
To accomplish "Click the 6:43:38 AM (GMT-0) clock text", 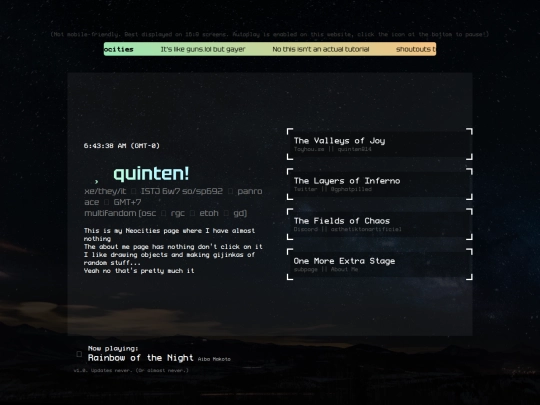I will [x=122, y=146].
